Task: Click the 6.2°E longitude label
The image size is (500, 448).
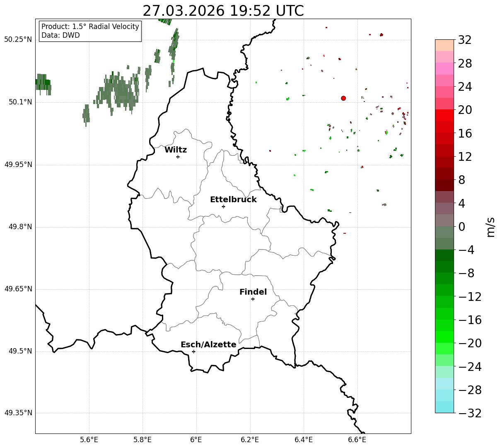Action: 250,440
